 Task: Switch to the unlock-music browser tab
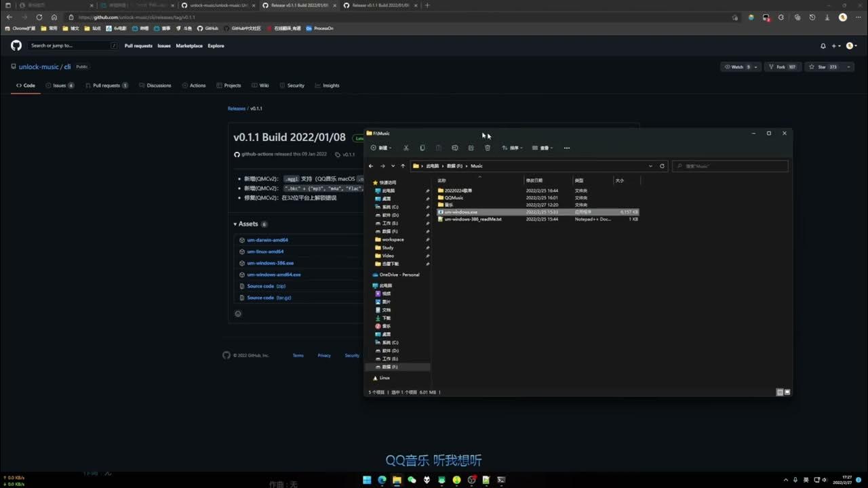click(218, 5)
